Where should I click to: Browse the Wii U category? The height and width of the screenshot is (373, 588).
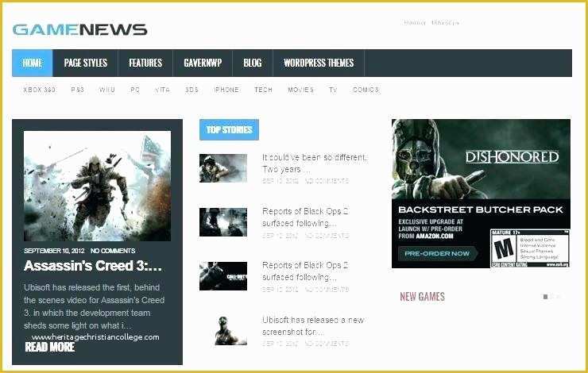pyautogui.click(x=107, y=90)
